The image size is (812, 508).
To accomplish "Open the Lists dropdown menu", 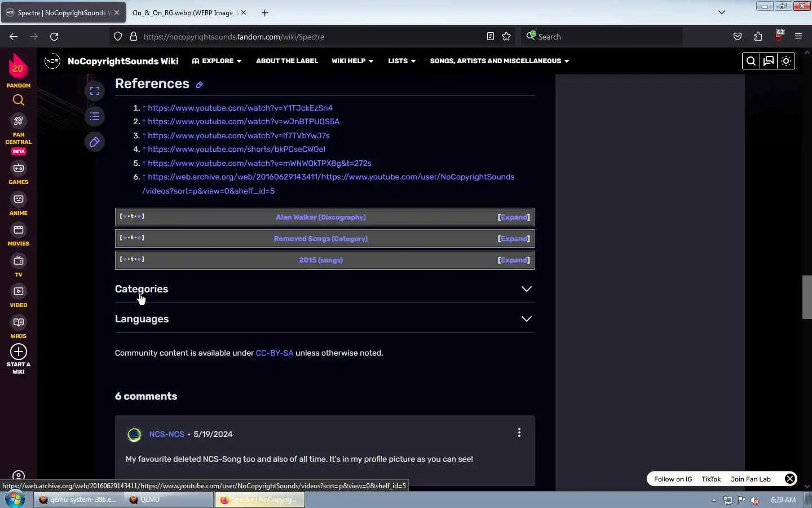I will 401,61.
